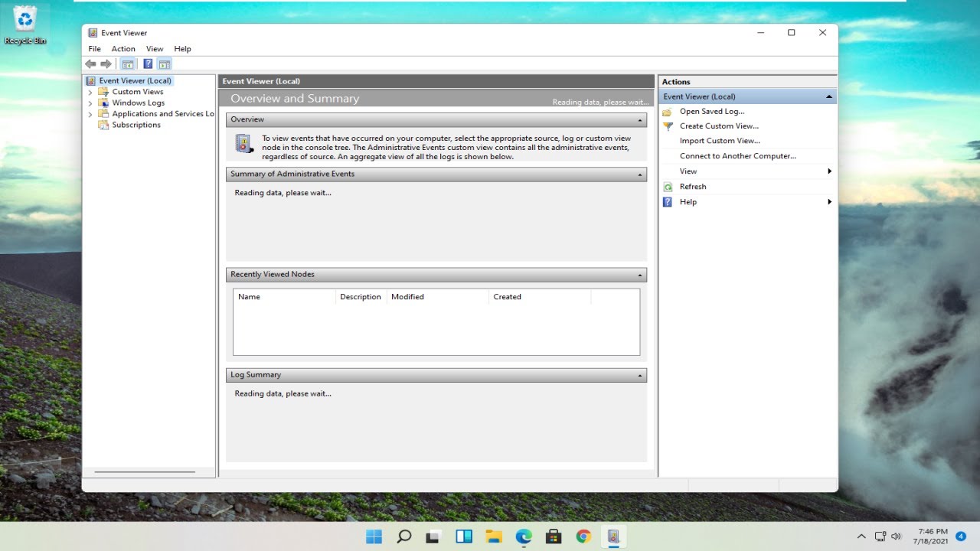Open the View menu in menu bar
Image resolution: width=980 pixels, height=551 pixels.
coord(155,49)
